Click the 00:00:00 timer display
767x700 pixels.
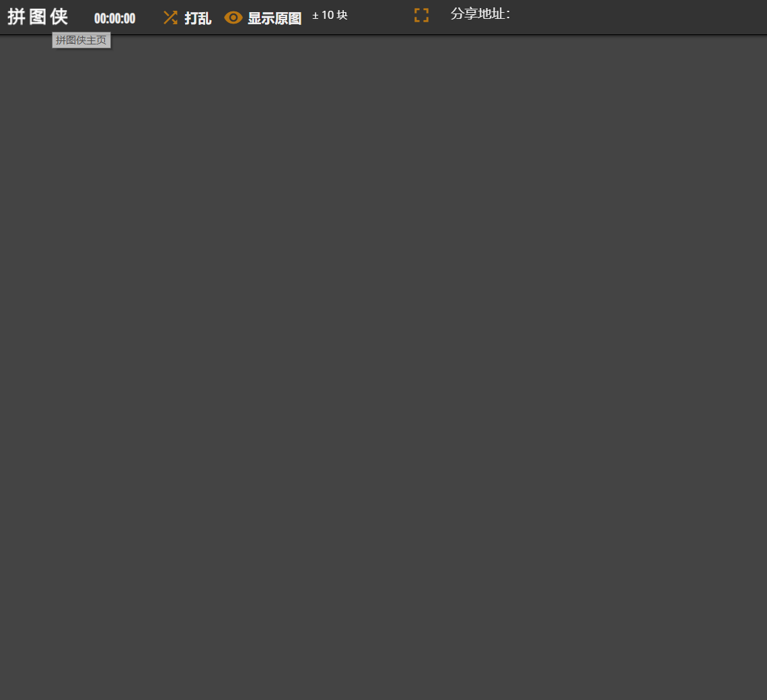click(114, 19)
